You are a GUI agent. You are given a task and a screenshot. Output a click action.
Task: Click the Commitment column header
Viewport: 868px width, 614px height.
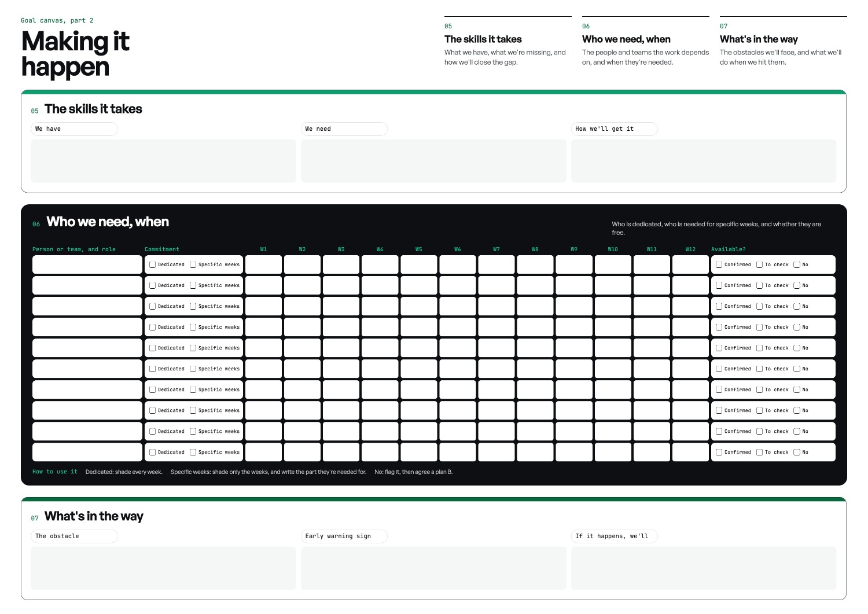162,249
